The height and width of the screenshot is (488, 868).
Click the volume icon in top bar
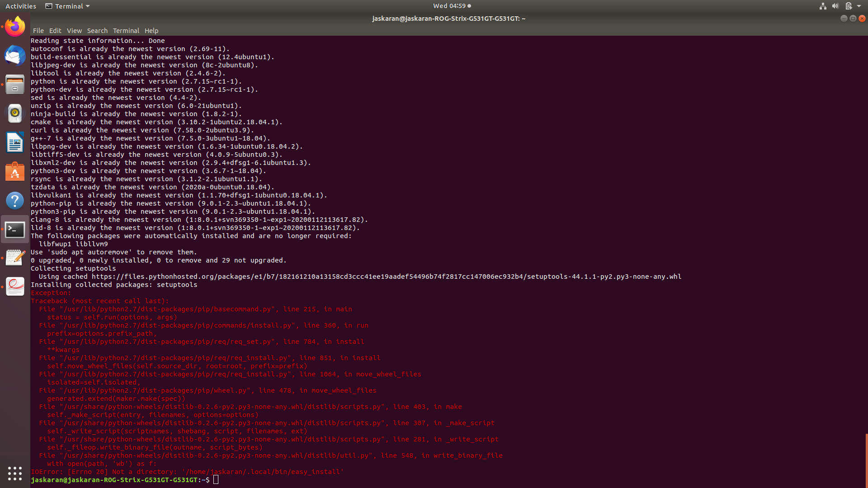coord(835,6)
